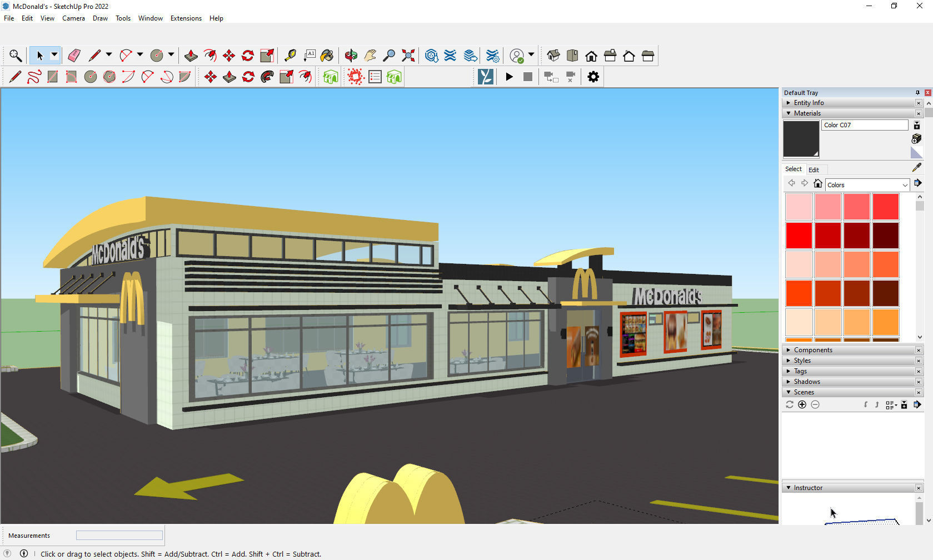The height and width of the screenshot is (560, 933).
Task: Open the Window menu
Action: [150, 18]
